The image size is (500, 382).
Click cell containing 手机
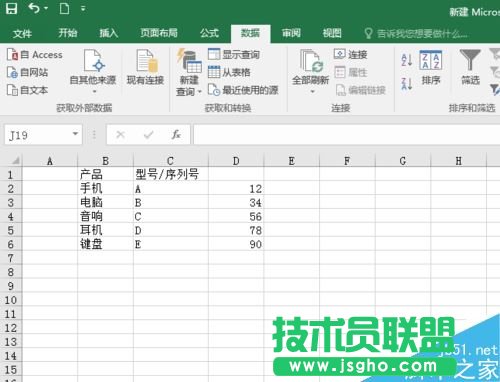pyautogui.click(x=106, y=188)
